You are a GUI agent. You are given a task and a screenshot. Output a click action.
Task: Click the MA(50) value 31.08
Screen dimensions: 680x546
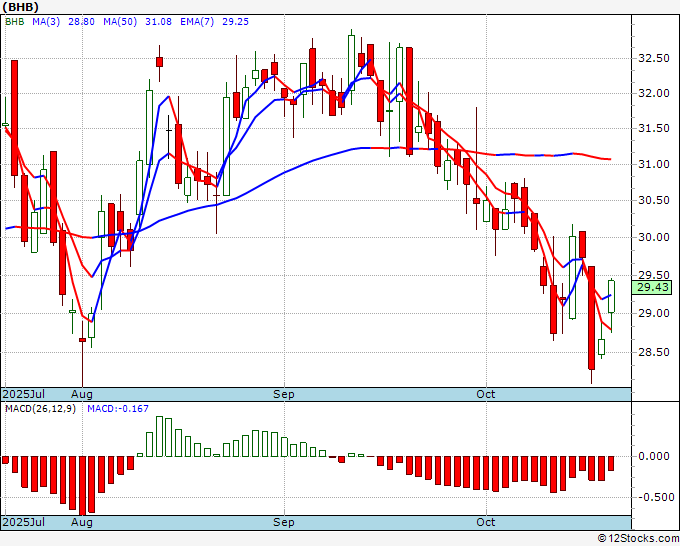point(158,22)
